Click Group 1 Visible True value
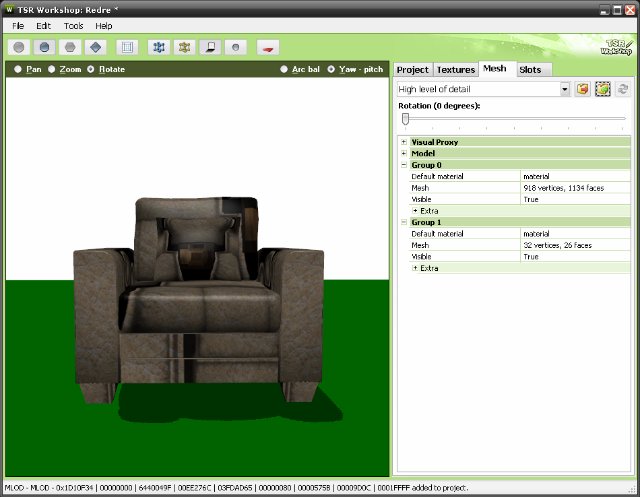640x497 pixels. [x=576, y=257]
